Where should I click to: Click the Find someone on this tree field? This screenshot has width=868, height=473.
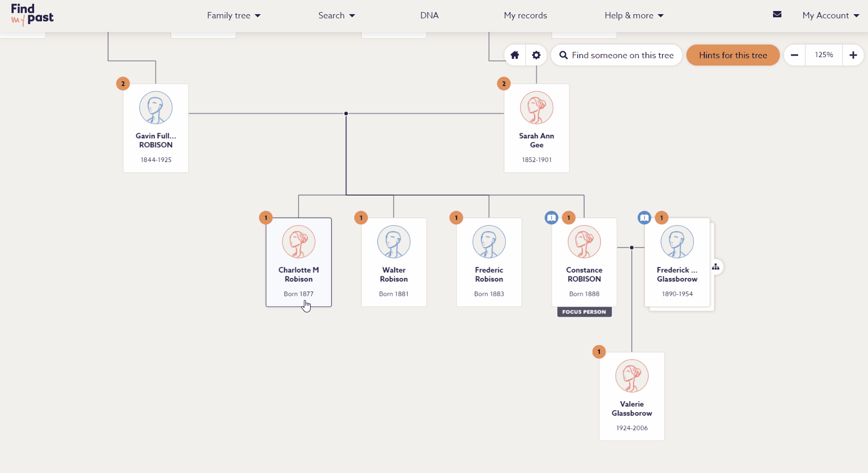coord(617,55)
